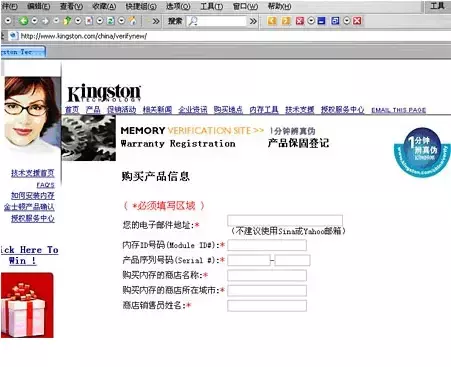Open 授权服务中心 link in top navigation

pyautogui.click(x=342, y=110)
